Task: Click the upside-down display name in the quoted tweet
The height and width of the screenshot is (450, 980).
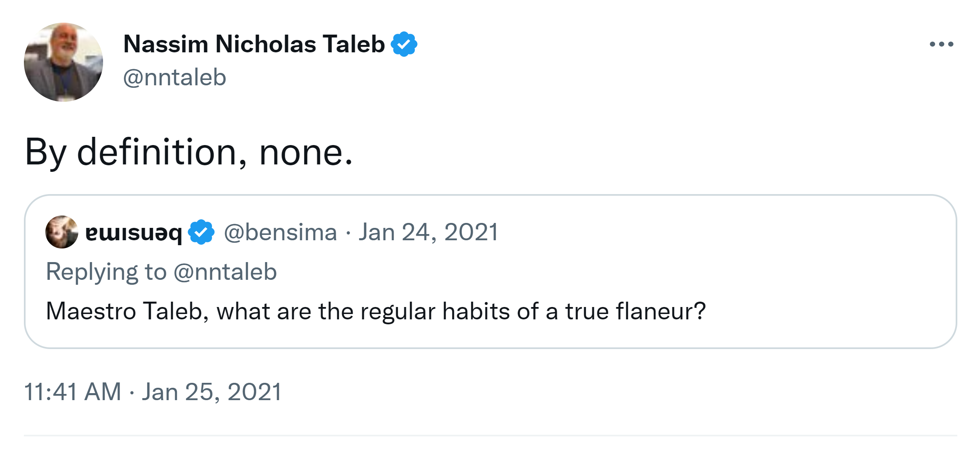Action: 134,233
